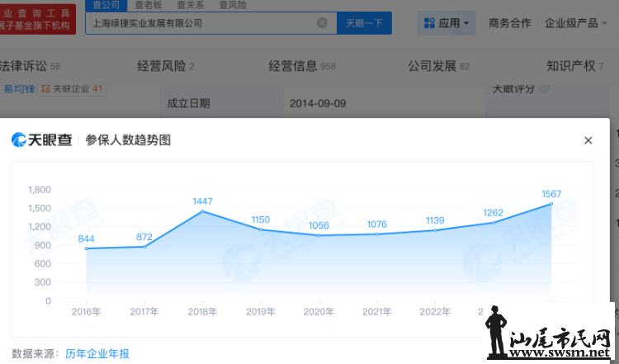This screenshot has height=364, width=619.
Task: Switch to 查公司 search tab
Action: click(106, 5)
